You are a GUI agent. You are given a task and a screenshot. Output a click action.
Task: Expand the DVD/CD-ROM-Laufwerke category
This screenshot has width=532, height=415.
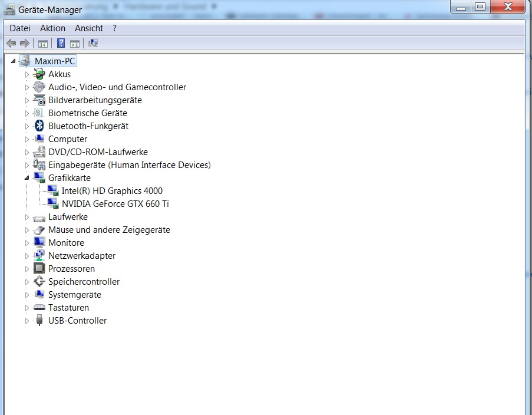[x=27, y=152]
